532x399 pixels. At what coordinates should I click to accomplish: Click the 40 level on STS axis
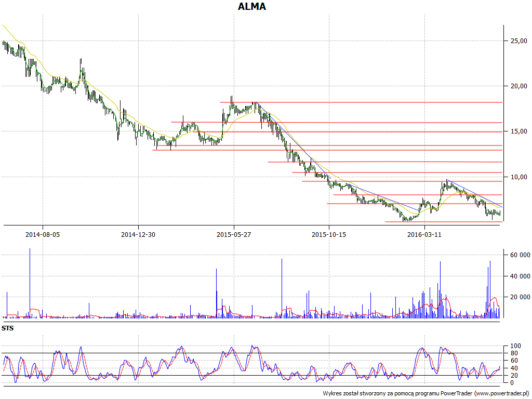tap(514, 368)
